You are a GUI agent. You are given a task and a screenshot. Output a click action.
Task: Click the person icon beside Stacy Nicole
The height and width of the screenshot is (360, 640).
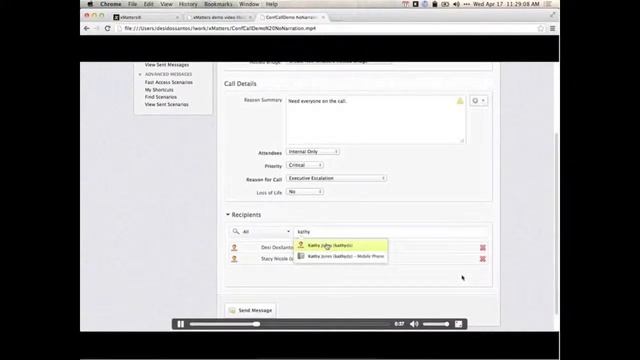234,259
